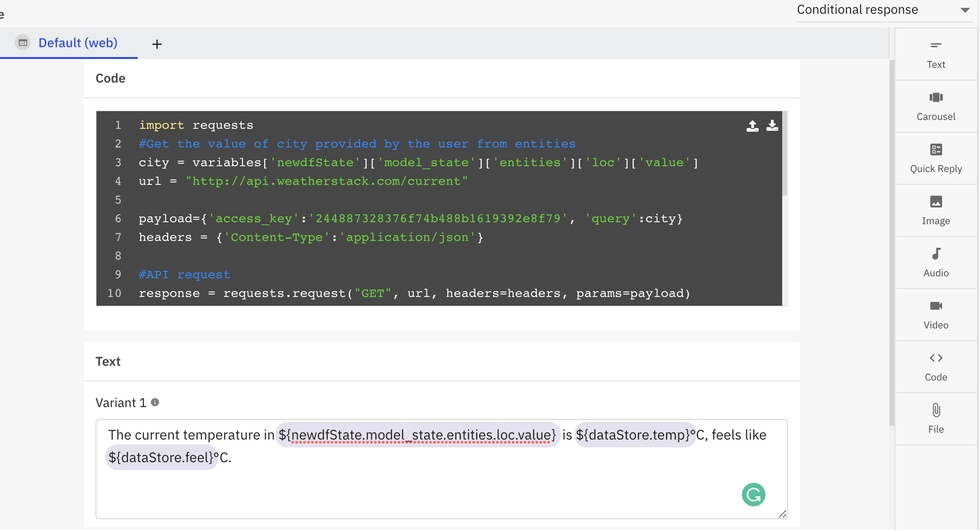980x530 pixels.
Task: Click the newdfState loc.value variable chip
Action: [x=417, y=435]
